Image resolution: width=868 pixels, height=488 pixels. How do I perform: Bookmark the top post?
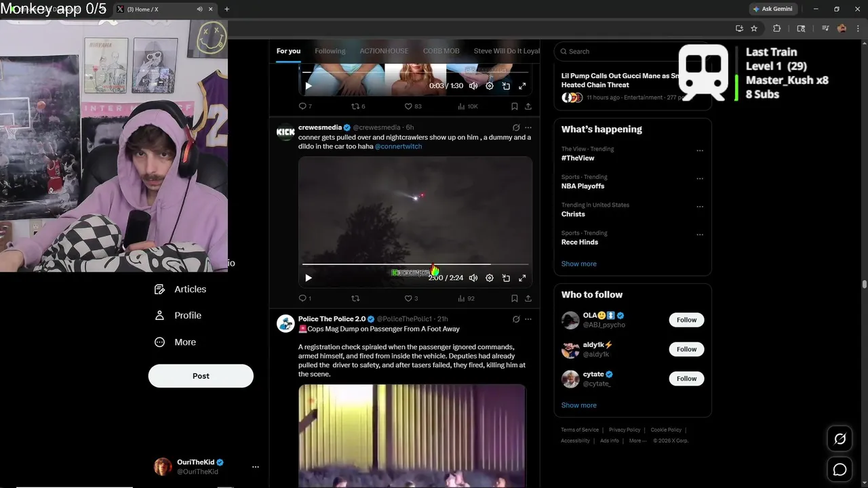point(515,106)
